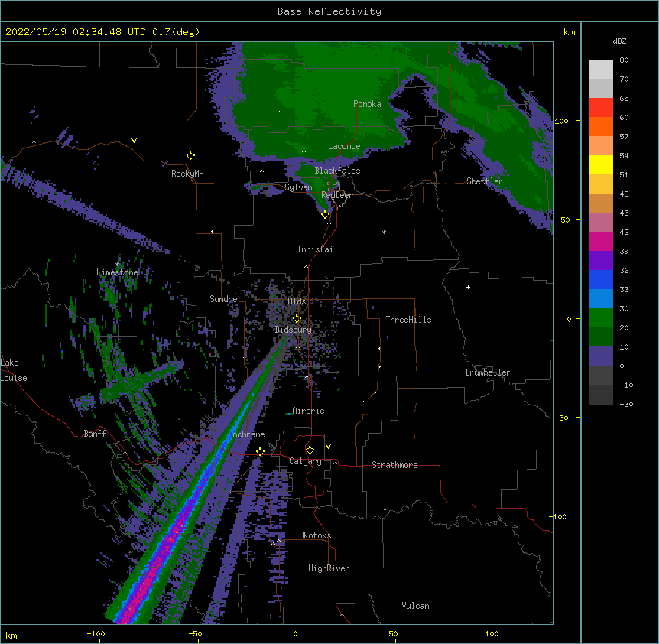Click the yellow diamond marker near RockyMH

tap(190, 156)
